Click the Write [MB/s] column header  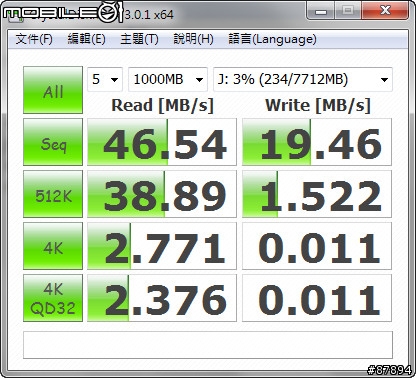pos(318,105)
